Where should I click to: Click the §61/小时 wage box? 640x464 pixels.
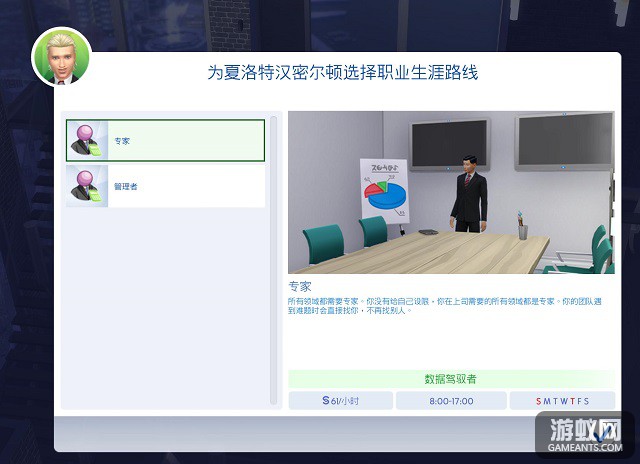(x=340, y=401)
